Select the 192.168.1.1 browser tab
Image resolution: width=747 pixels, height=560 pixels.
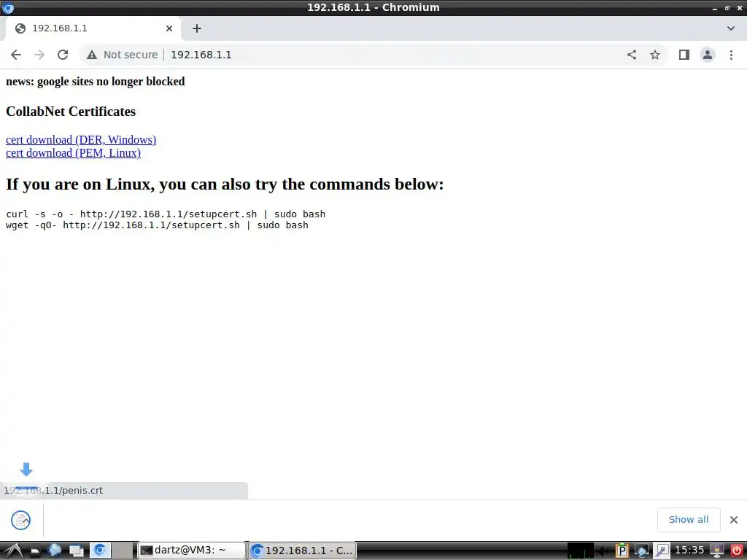(x=93, y=28)
